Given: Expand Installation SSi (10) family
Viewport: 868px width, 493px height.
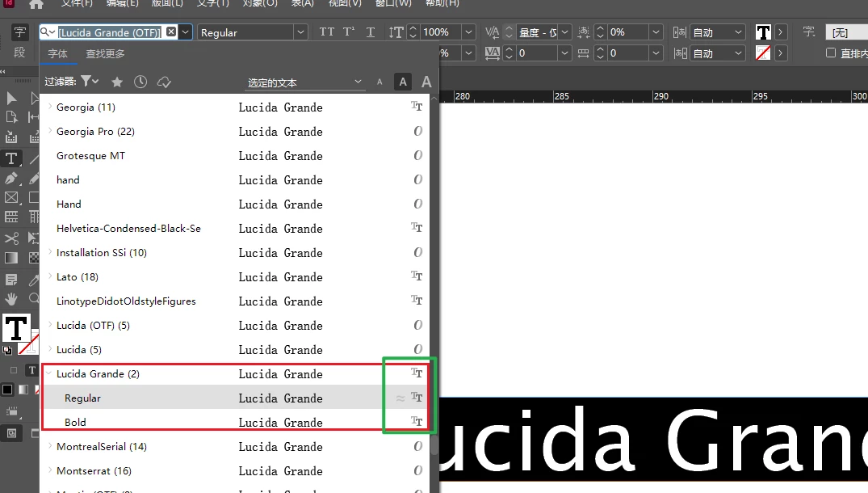Looking at the screenshot, I should click(50, 251).
